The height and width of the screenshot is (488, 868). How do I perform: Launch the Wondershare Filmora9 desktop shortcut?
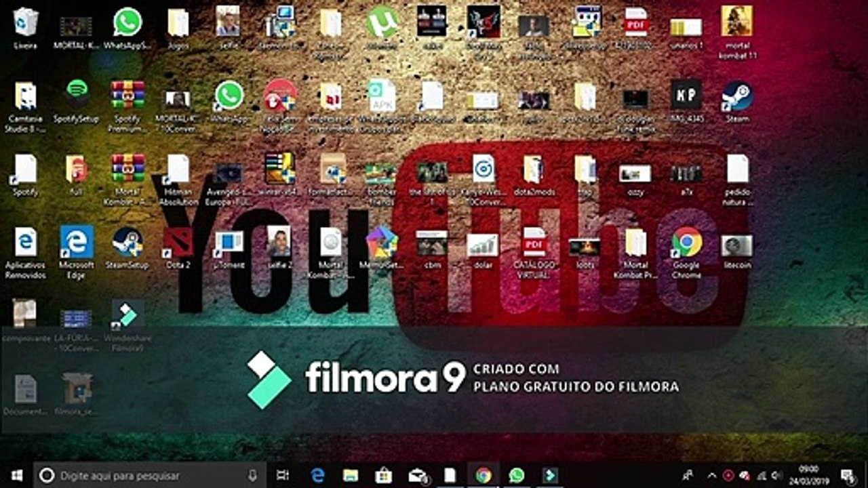[127, 327]
